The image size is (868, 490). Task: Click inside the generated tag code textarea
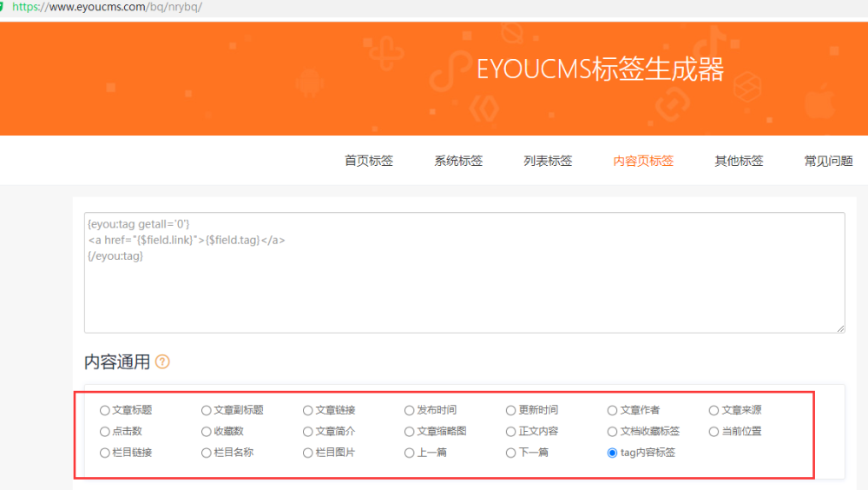tap(464, 273)
